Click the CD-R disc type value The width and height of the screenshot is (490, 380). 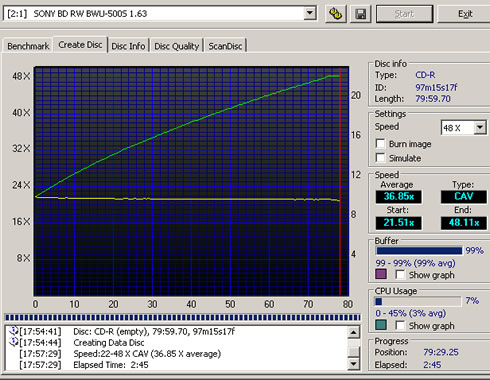(x=425, y=75)
